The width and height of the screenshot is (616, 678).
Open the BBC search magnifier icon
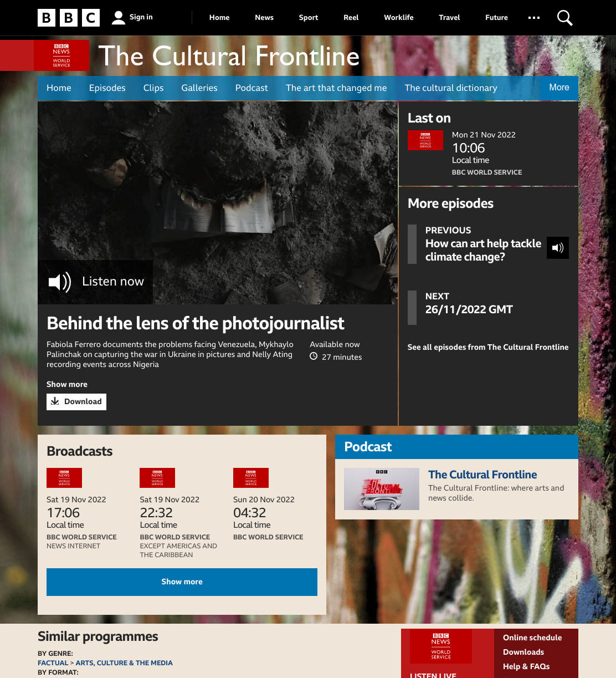pyautogui.click(x=564, y=18)
